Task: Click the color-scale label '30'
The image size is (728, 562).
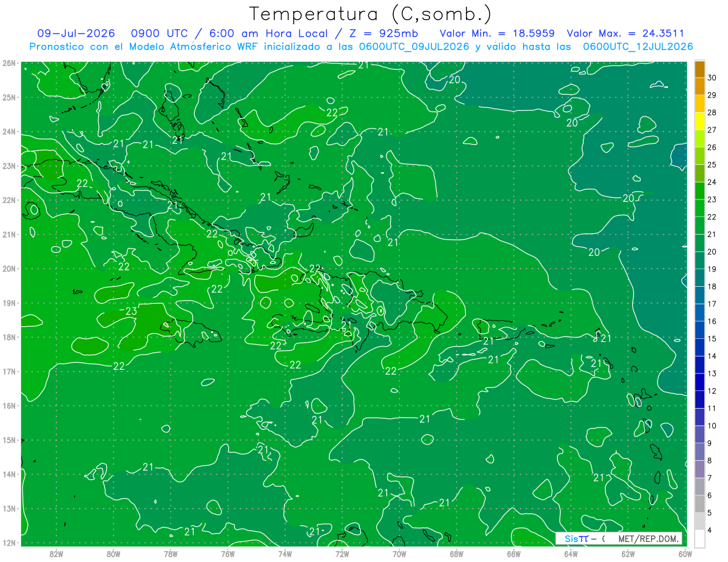Action: point(712,78)
